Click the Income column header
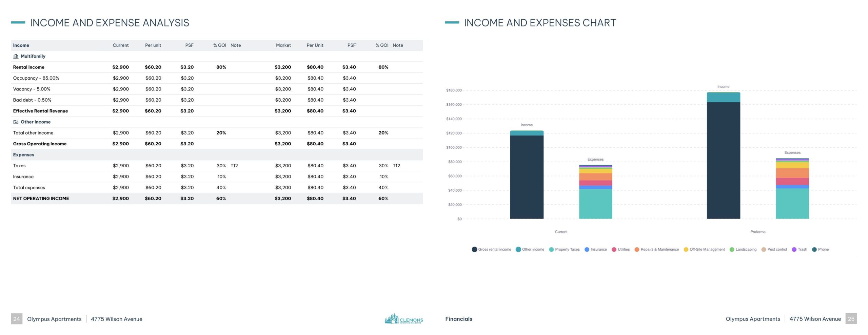868x335 pixels. pos(21,45)
